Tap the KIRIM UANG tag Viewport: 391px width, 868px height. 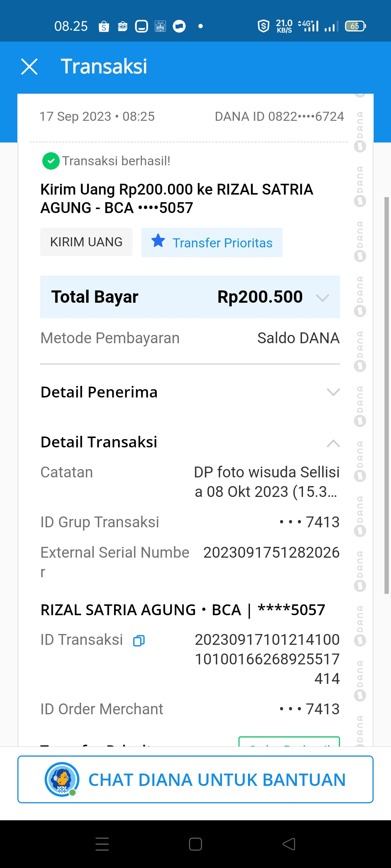[x=86, y=242]
